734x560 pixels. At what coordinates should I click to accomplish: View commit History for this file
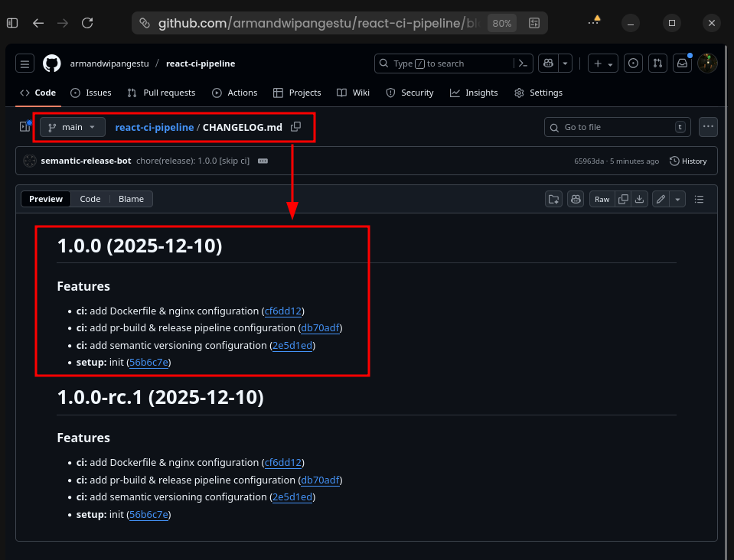pyautogui.click(x=687, y=161)
